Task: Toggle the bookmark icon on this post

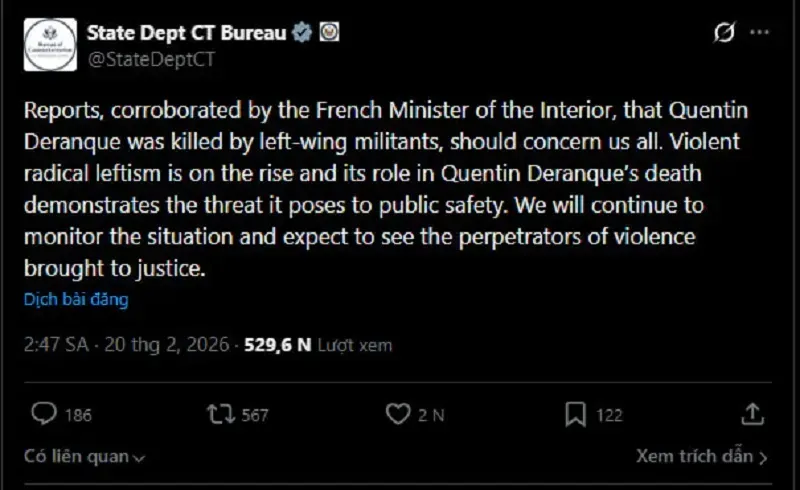Action: click(x=575, y=414)
